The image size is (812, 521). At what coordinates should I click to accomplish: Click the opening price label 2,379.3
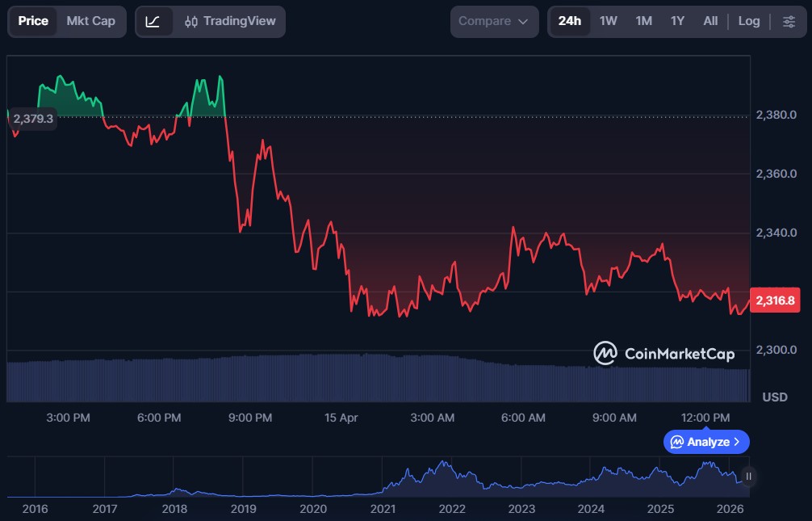pos(33,119)
